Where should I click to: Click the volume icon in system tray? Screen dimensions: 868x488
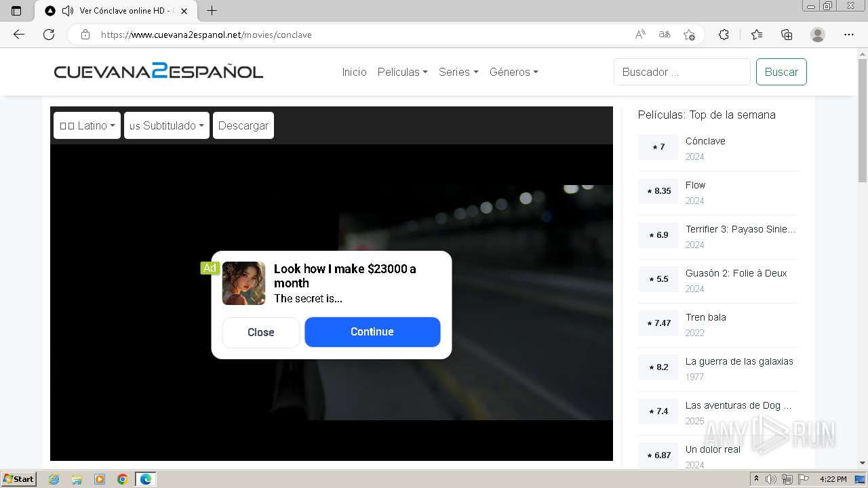point(771,479)
